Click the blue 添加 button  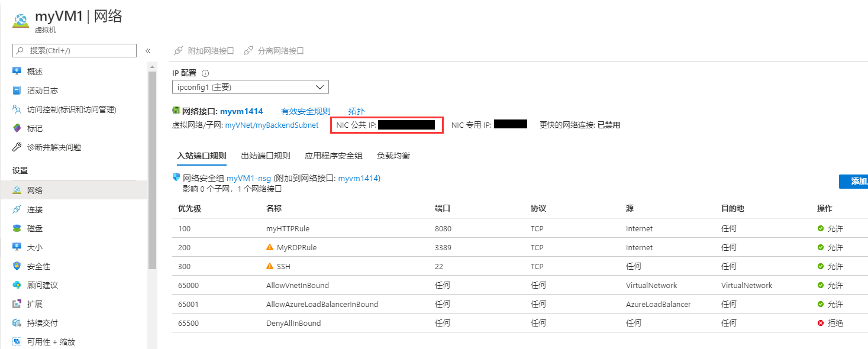tap(853, 182)
